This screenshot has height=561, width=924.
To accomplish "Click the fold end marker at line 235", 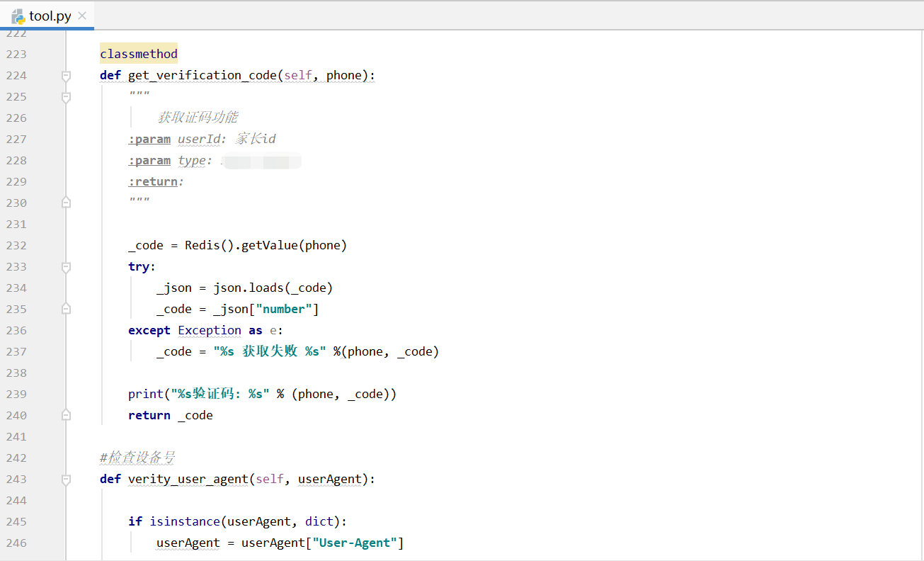I will click(66, 309).
